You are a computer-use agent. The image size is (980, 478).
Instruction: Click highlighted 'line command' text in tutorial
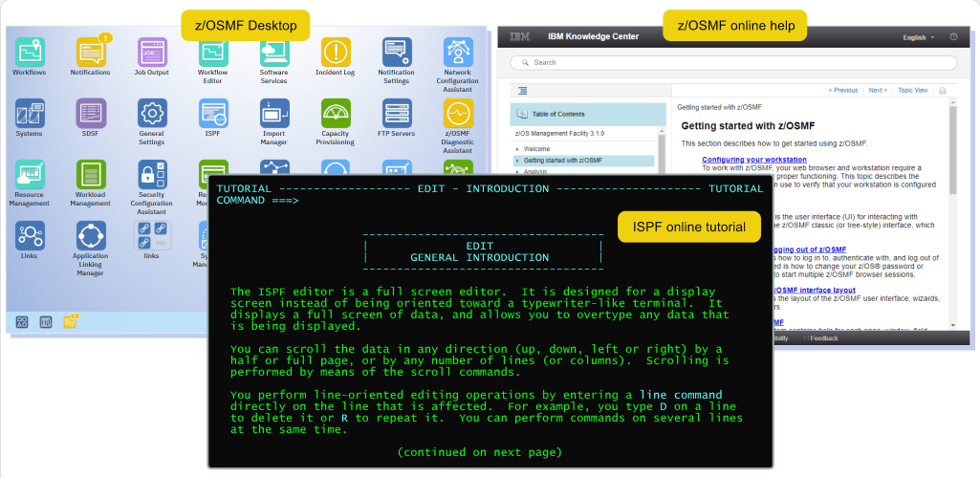point(681,395)
